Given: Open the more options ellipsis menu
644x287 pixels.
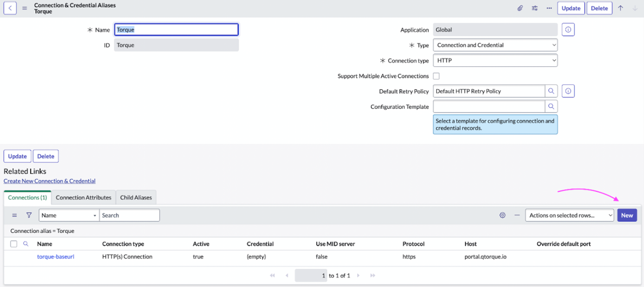Looking at the screenshot, I should tap(549, 8).
